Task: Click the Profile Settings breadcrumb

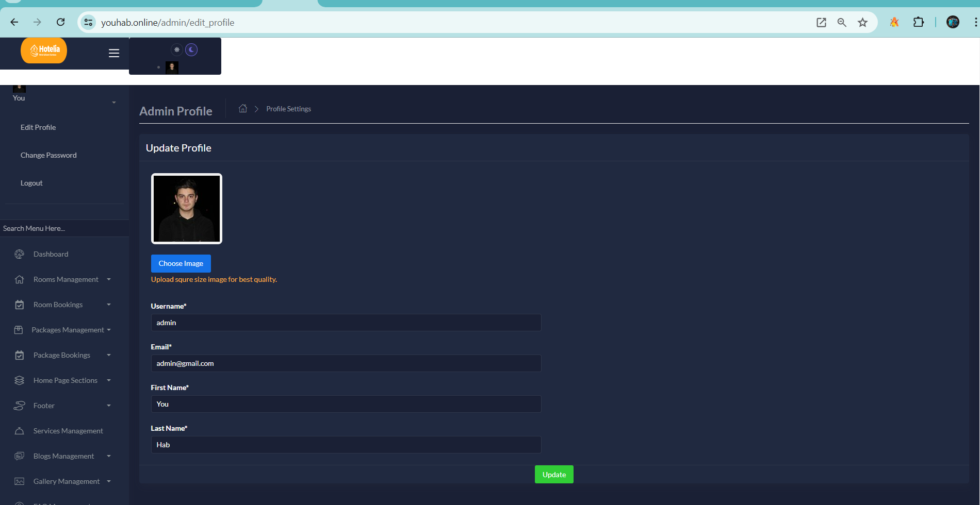Action: tap(288, 109)
